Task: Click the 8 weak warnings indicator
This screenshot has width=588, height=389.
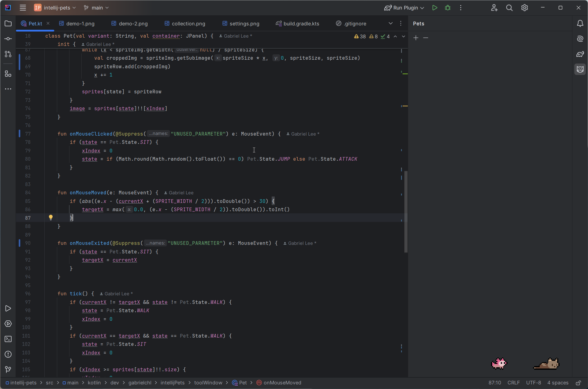Action: [374, 36]
